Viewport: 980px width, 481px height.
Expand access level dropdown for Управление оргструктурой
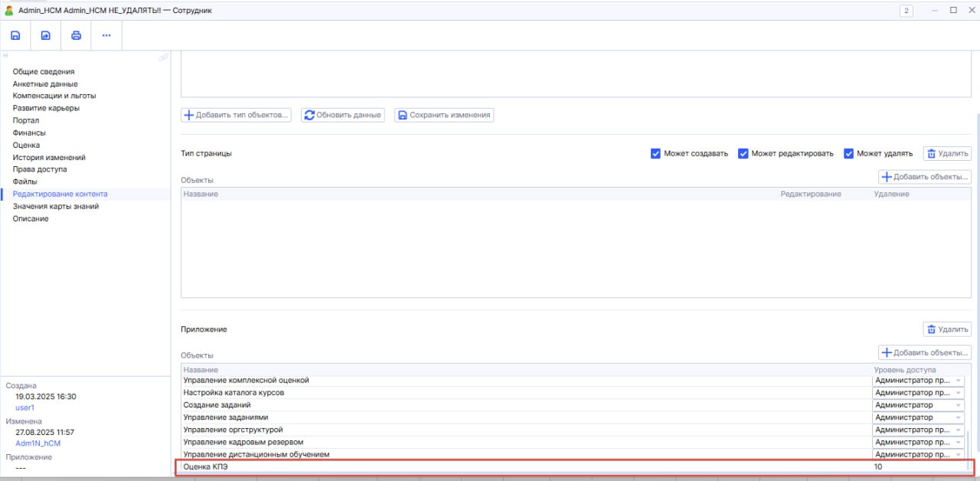click(x=958, y=430)
